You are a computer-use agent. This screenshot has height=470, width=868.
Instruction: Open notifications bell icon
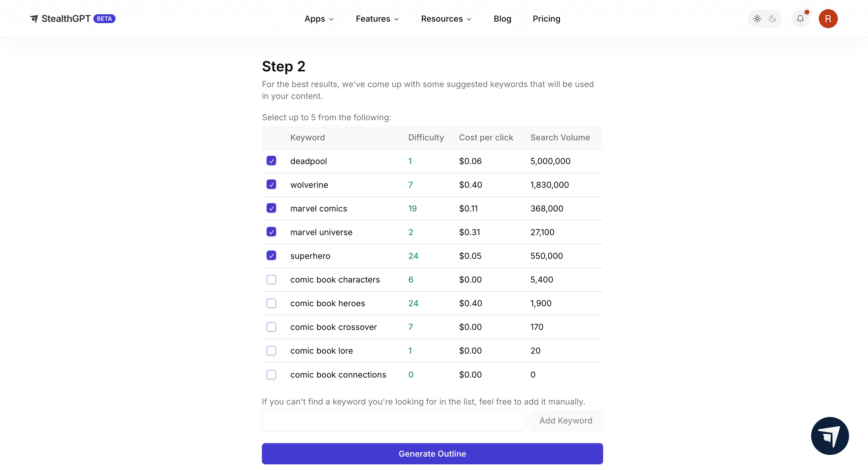pyautogui.click(x=800, y=19)
